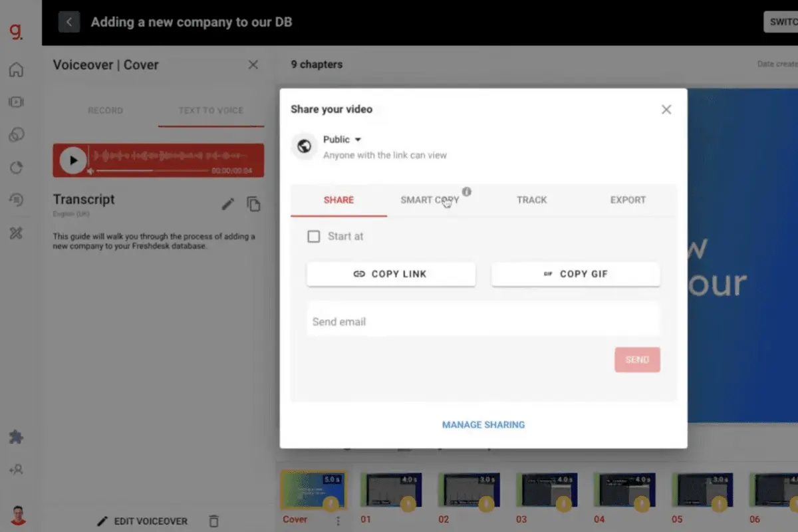Copy transcript using the duplicate icon
The image size is (798, 532).
253,204
